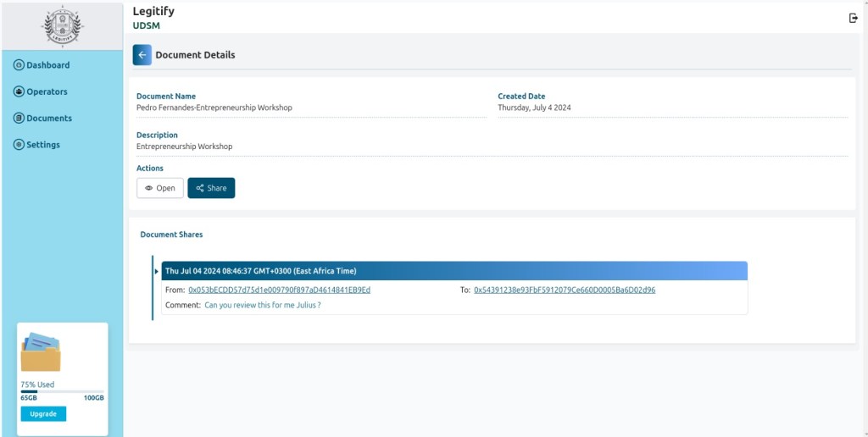Click the Settings sidebar icon

point(19,144)
